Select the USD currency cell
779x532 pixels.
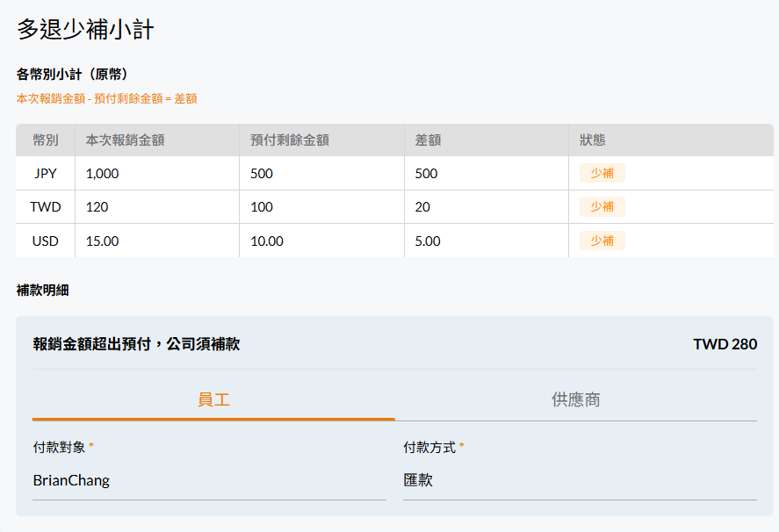click(x=45, y=241)
